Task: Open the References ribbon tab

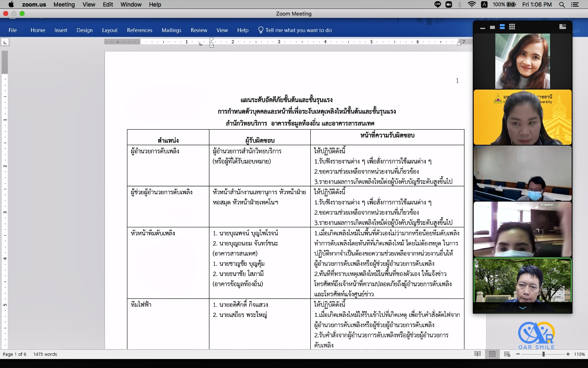Action: tap(139, 30)
